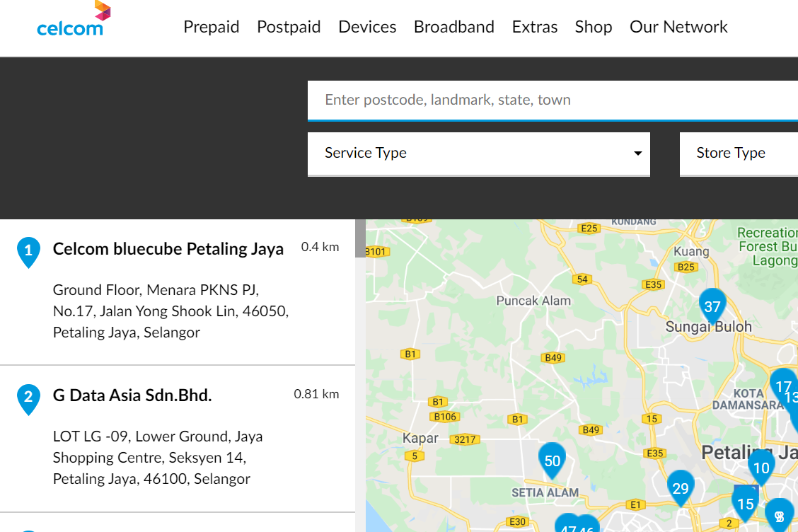Click the Kapar map label
The width and height of the screenshot is (798, 532).
[420, 439]
